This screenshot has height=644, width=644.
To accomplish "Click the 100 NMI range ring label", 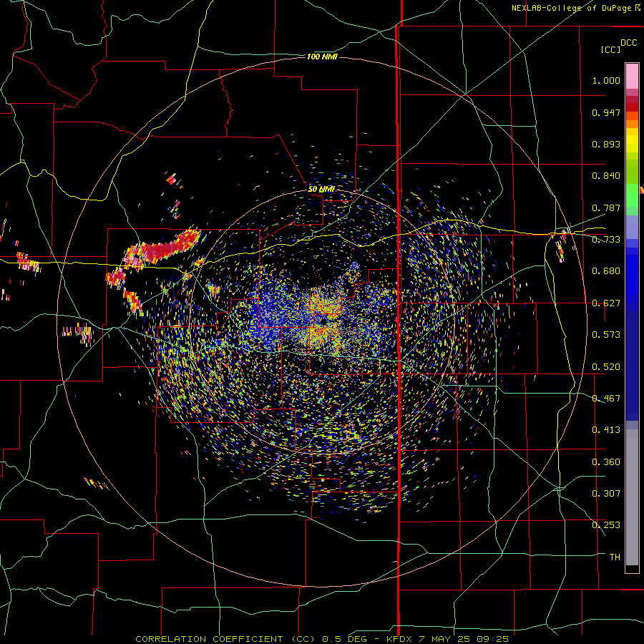I will point(323,57).
